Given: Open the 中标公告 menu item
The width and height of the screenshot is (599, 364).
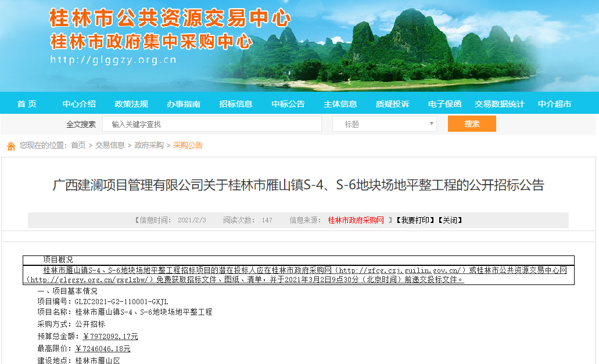Looking at the screenshot, I should click(x=288, y=104).
